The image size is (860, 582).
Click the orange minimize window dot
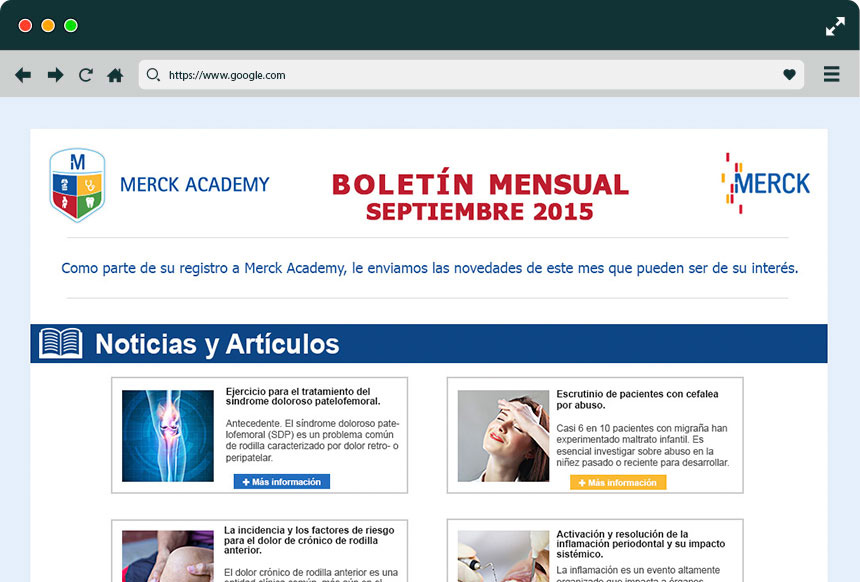[x=48, y=26]
